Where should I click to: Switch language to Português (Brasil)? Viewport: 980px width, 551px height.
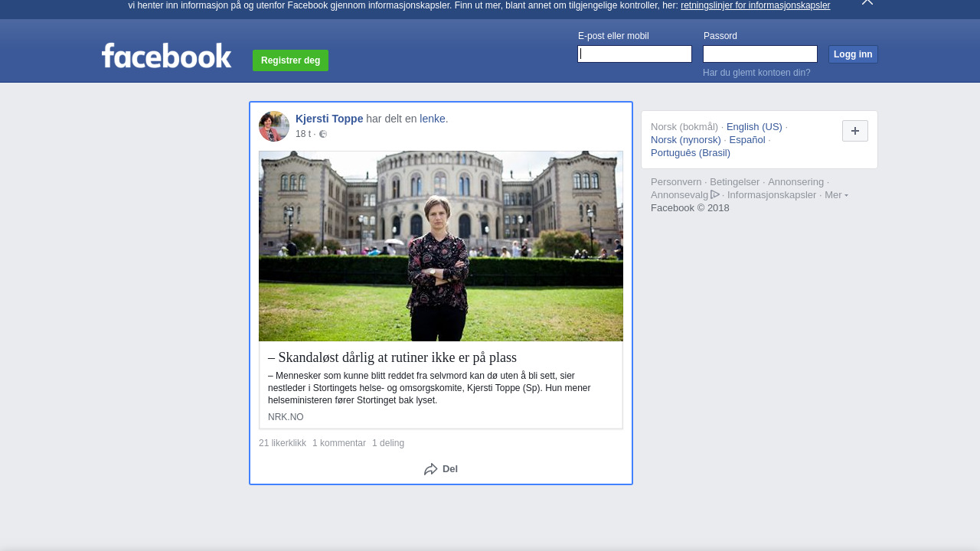tap(691, 153)
